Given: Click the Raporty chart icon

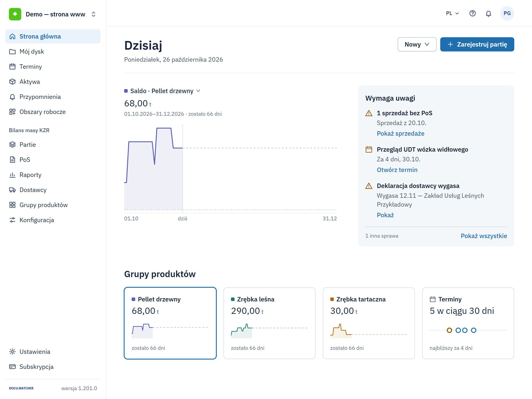Looking at the screenshot, I should [12, 175].
